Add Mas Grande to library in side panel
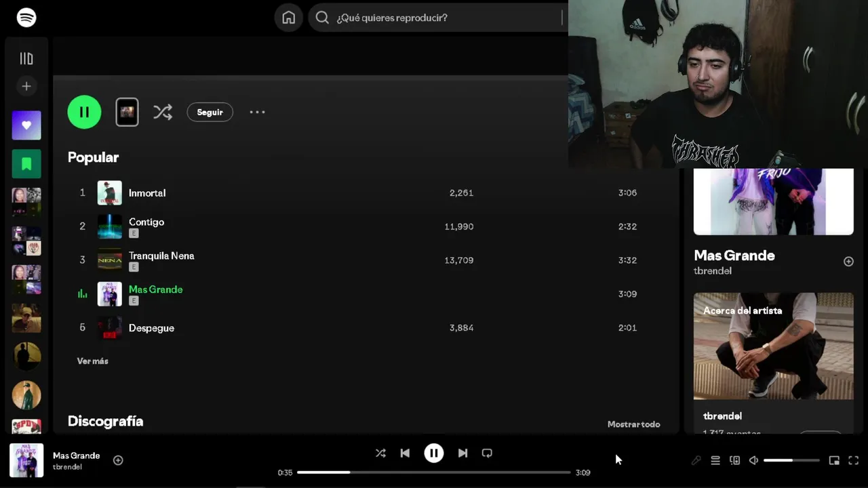 (848, 262)
